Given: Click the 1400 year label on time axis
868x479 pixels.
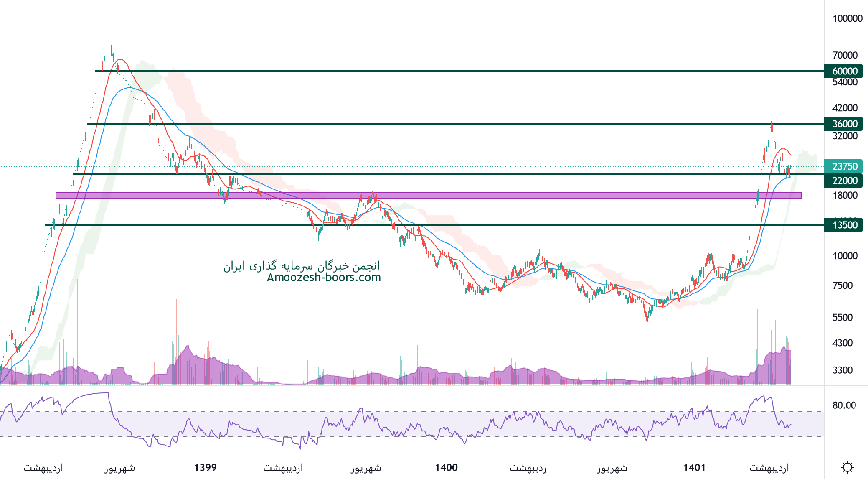Looking at the screenshot, I should (x=446, y=467).
